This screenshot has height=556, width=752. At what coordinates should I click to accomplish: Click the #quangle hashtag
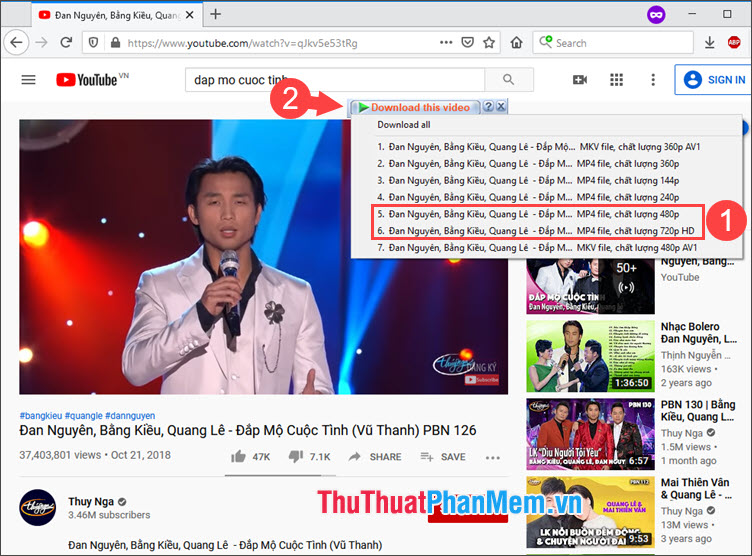tap(83, 415)
